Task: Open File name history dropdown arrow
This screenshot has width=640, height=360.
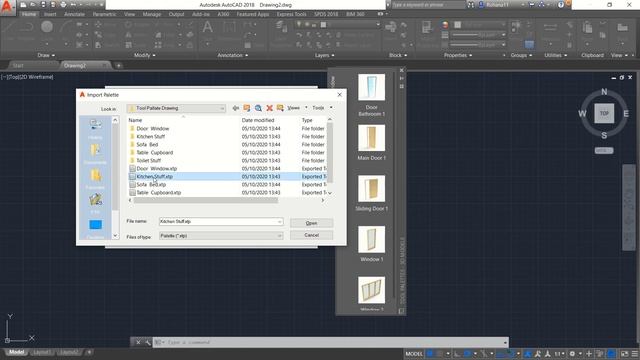Action: [x=280, y=222]
